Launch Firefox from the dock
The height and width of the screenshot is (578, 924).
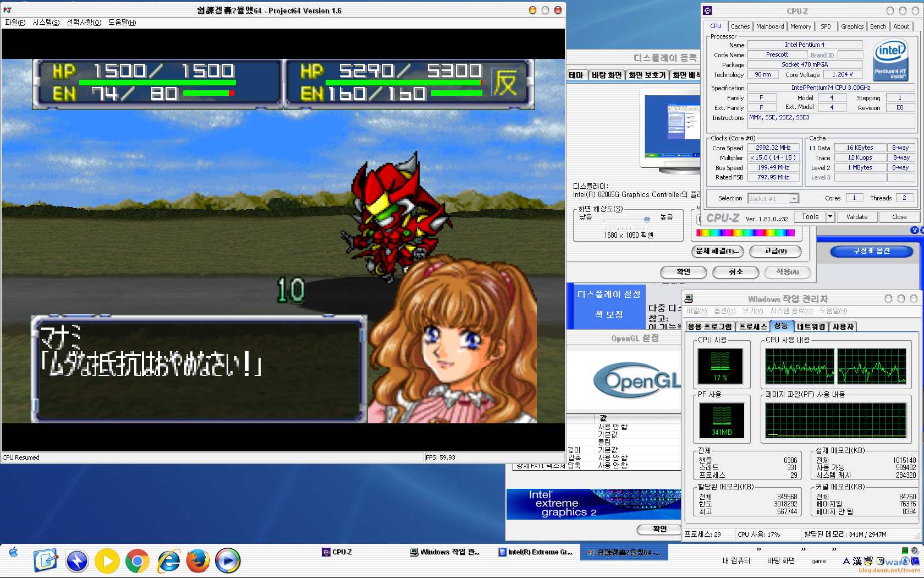pyautogui.click(x=198, y=561)
